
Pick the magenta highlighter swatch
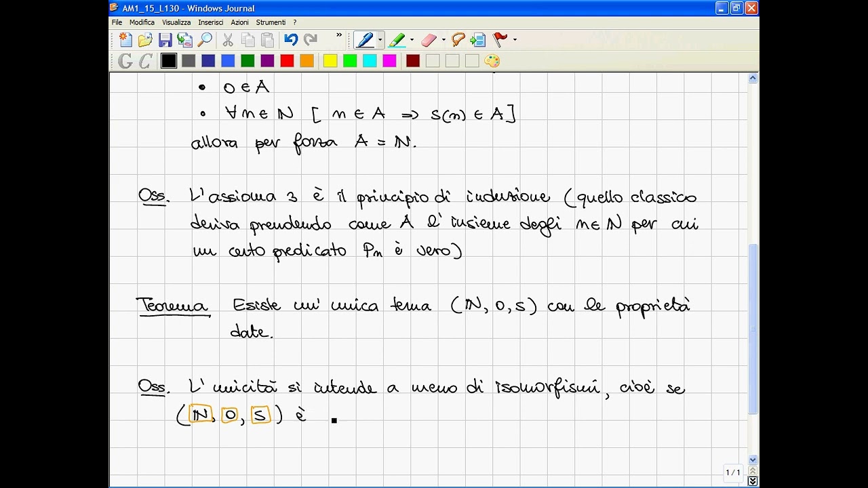click(389, 61)
